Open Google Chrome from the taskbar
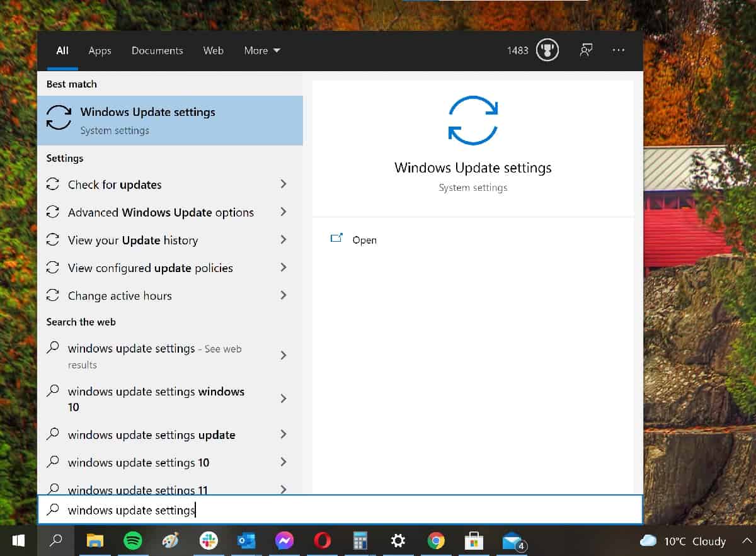 (435, 541)
